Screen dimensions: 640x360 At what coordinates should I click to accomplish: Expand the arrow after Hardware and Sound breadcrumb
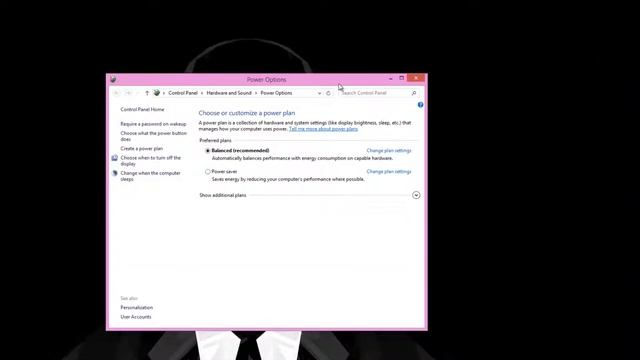(256, 93)
